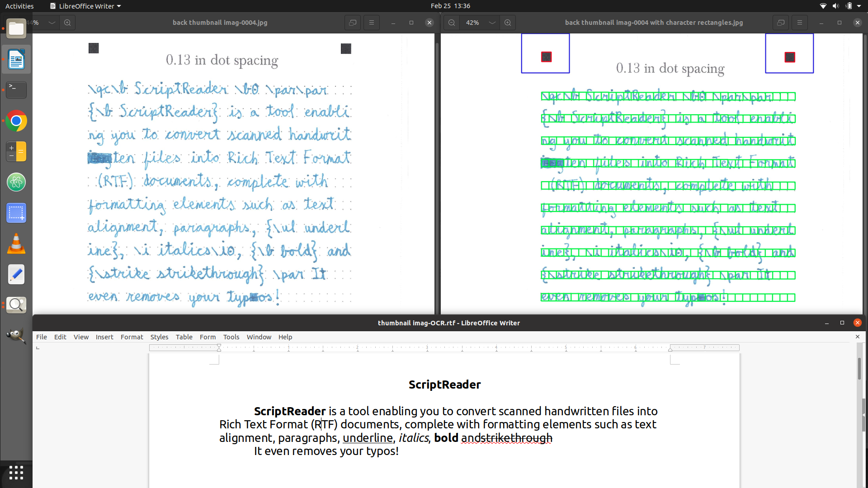This screenshot has width=868, height=488.
Task: Maximize the Writer window
Action: (x=842, y=323)
